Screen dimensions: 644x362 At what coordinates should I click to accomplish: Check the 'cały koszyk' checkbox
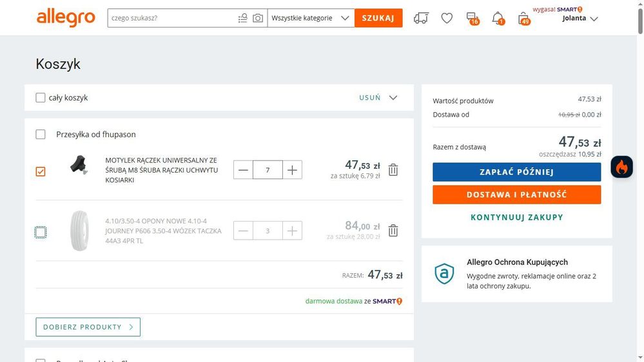point(41,98)
